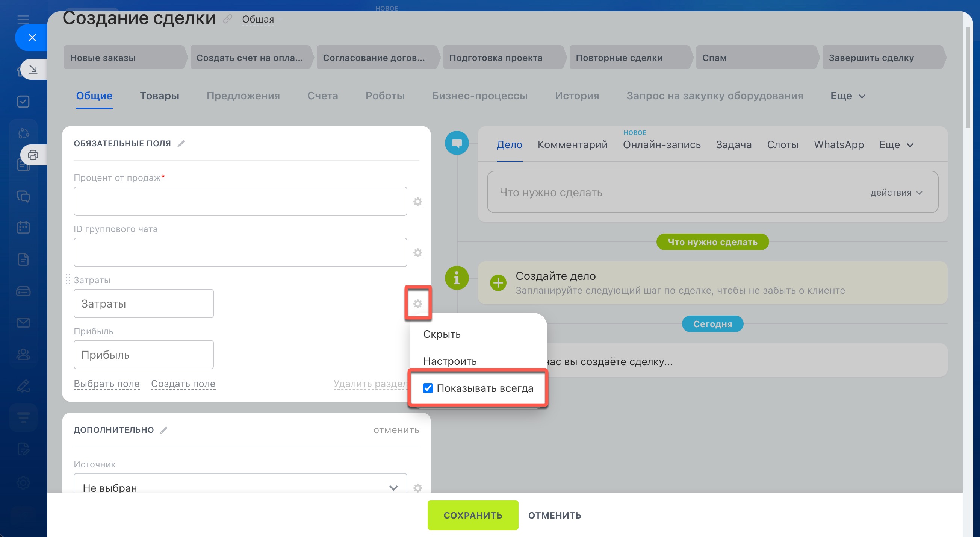Switch to the Бизнес-процессы tab
The height and width of the screenshot is (537, 980).
click(x=479, y=96)
